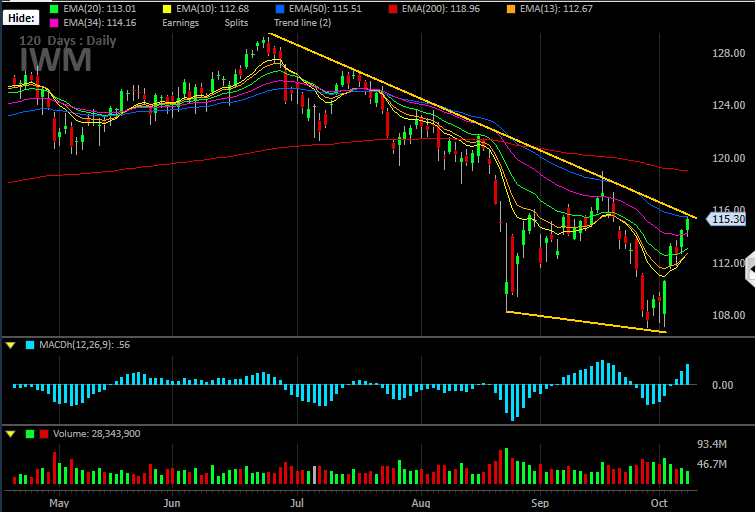Click the green EMA(20) color swatch
Screen dimensions: 755x512
tap(54, 9)
